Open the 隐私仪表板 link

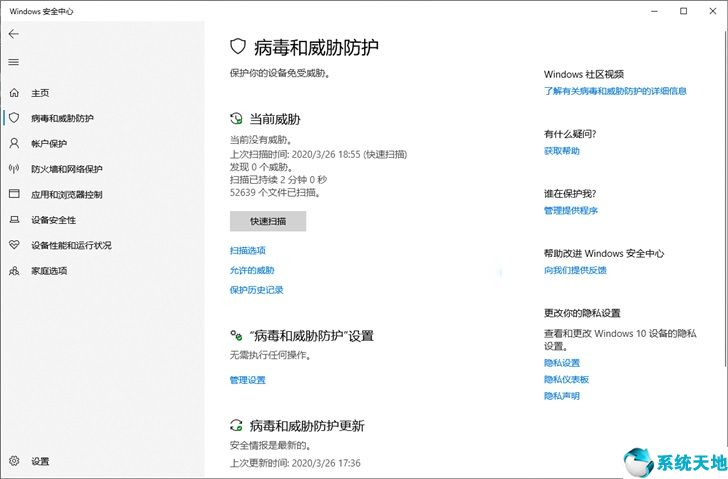click(566, 379)
